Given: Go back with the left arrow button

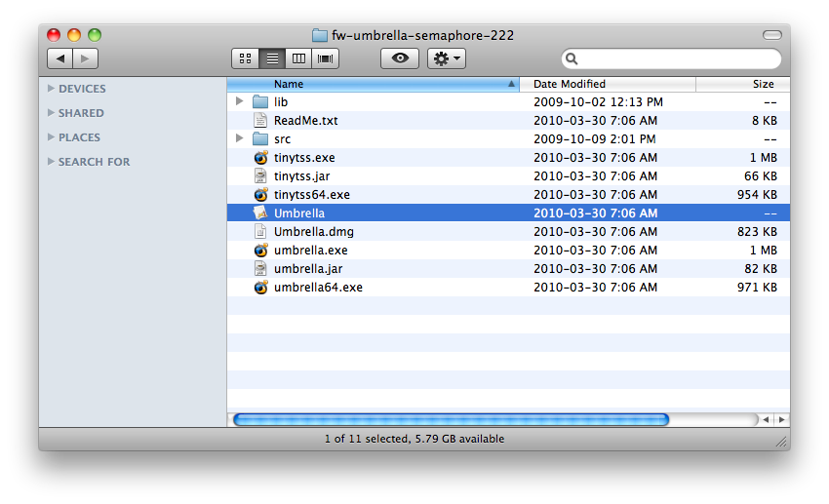Looking at the screenshot, I should (60, 58).
